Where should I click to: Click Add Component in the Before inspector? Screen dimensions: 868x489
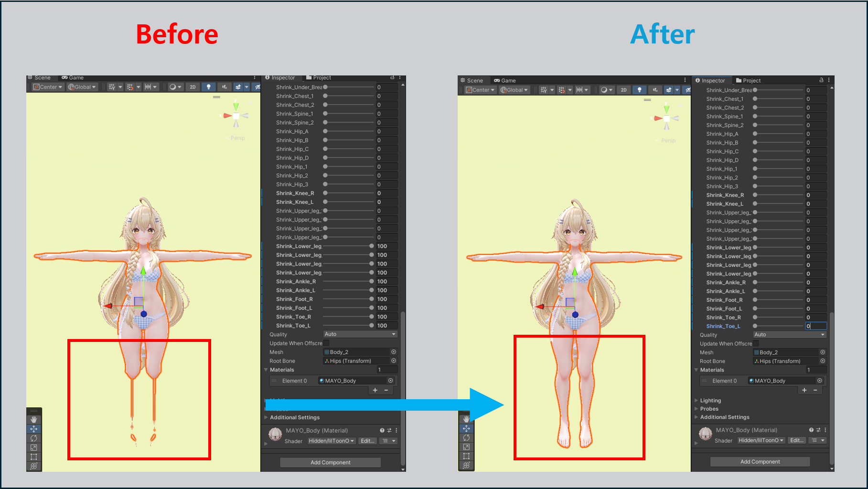[331, 462]
